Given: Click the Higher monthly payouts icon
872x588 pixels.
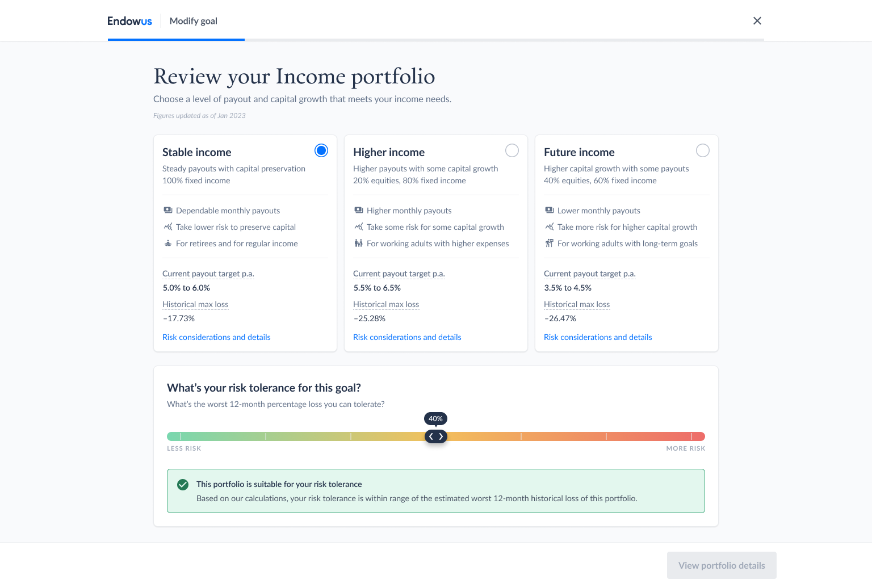Looking at the screenshot, I should pos(359,211).
